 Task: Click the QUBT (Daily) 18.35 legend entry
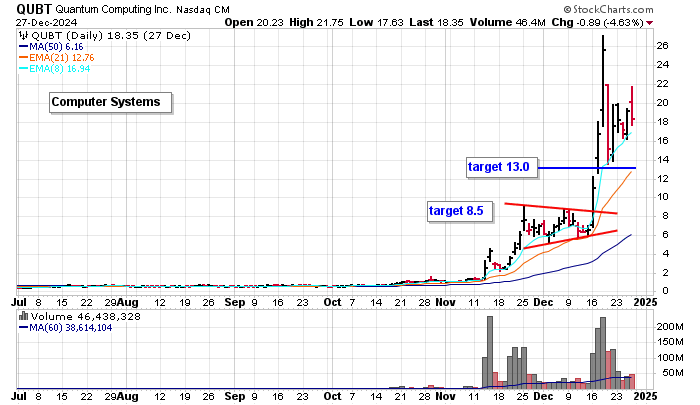[x=111, y=36]
